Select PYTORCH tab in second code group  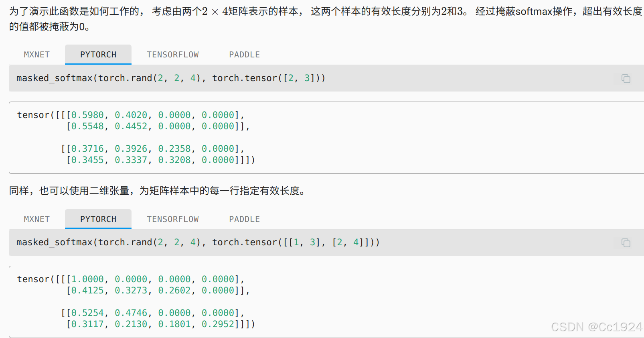pyautogui.click(x=98, y=219)
